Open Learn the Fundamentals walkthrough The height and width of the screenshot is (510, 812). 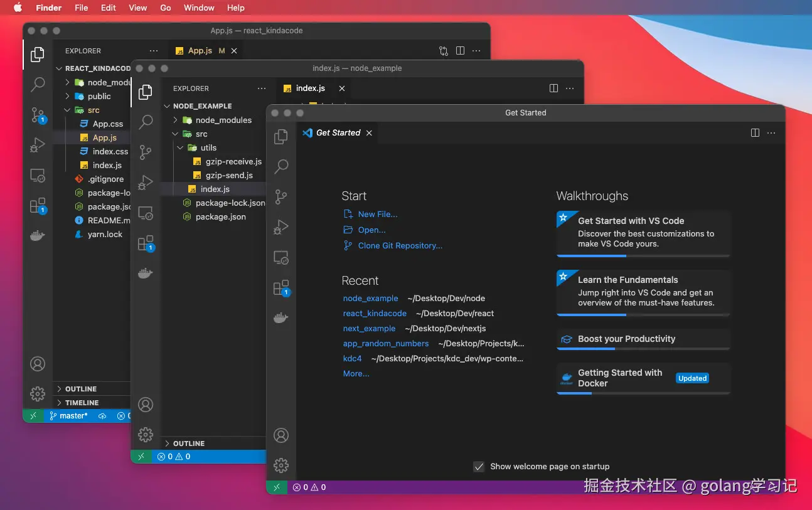click(643, 293)
